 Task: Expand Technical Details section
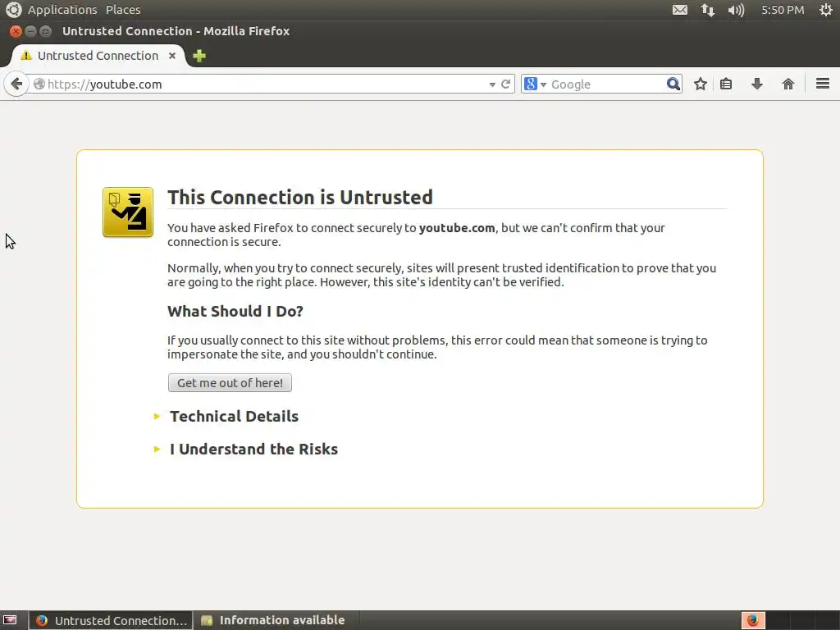pos(234,416)
